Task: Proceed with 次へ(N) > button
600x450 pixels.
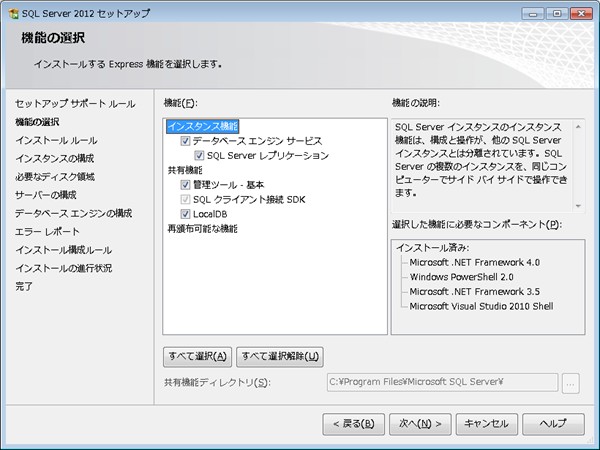Action: pyautogui.click(x=420, y=424)
